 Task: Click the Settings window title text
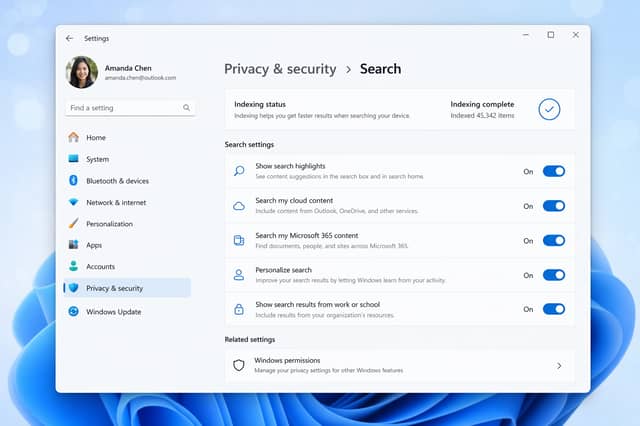[96, 38]
